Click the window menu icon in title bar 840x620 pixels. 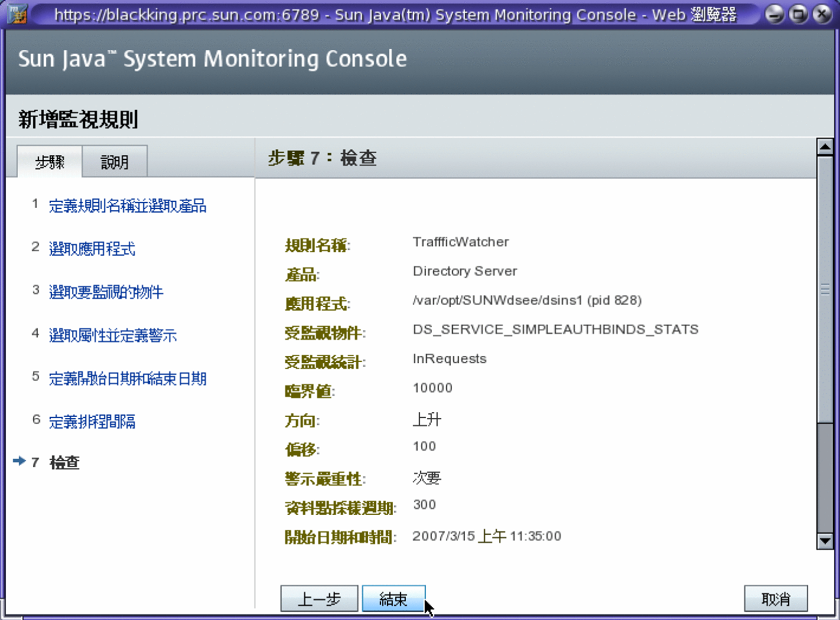point(17,14)
